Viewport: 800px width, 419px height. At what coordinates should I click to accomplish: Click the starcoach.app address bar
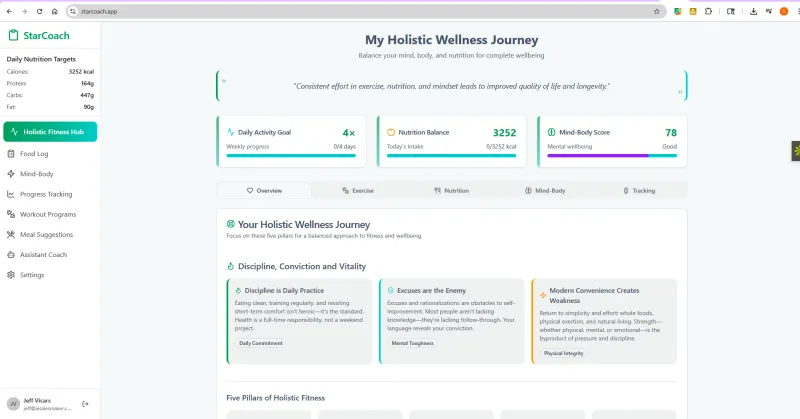(x=366, y=11)
